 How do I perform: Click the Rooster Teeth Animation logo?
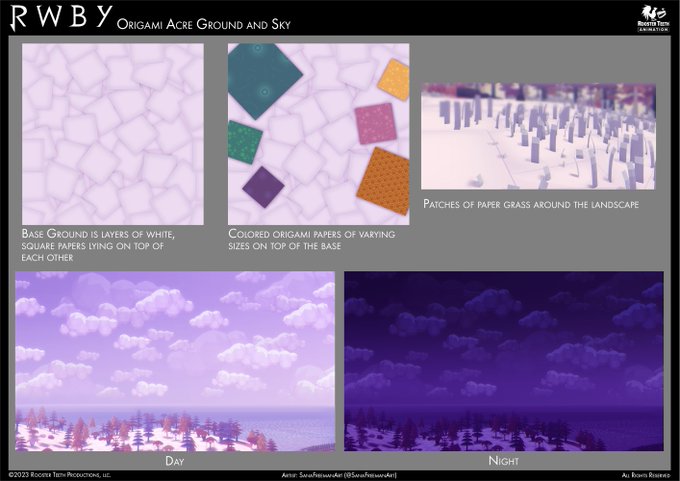point(653,18)
